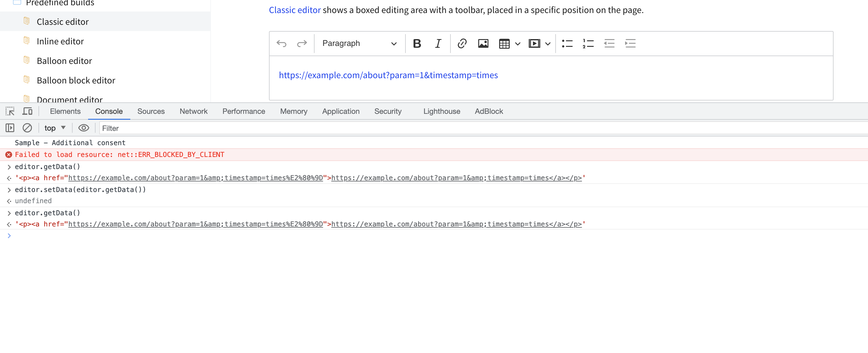Screen dimensions: 868x353
Task: Apply italic formatting with the I icon
Action: pos(438,43)
